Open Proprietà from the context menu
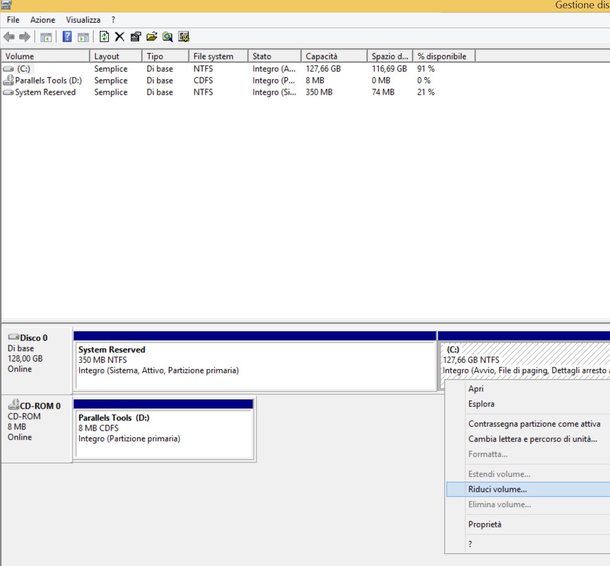Image resolution: width=610 pixels, height=566 pixels. tap(485, 524)
